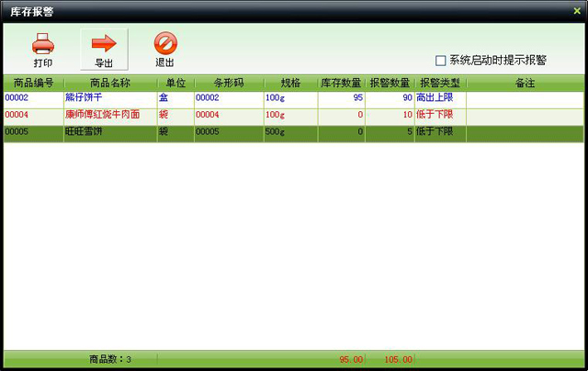The image size is (588, 371).
Task: Click the 退出 exit icon
Action: click(165, 43)
